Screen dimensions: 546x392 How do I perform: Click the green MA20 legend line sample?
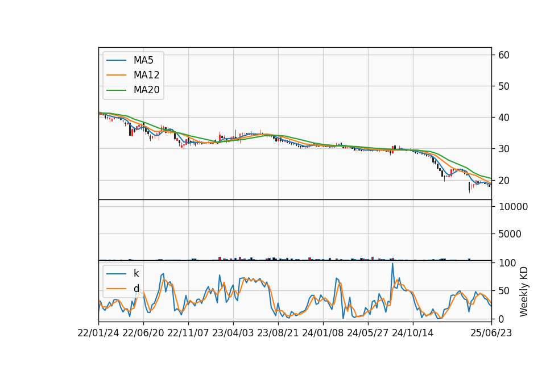(x=116, y=90)
